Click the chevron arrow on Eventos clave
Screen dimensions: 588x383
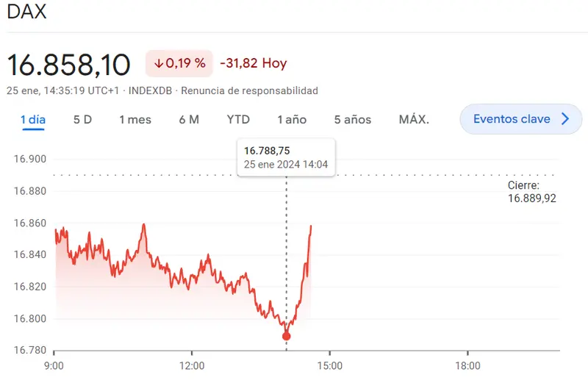565,119
